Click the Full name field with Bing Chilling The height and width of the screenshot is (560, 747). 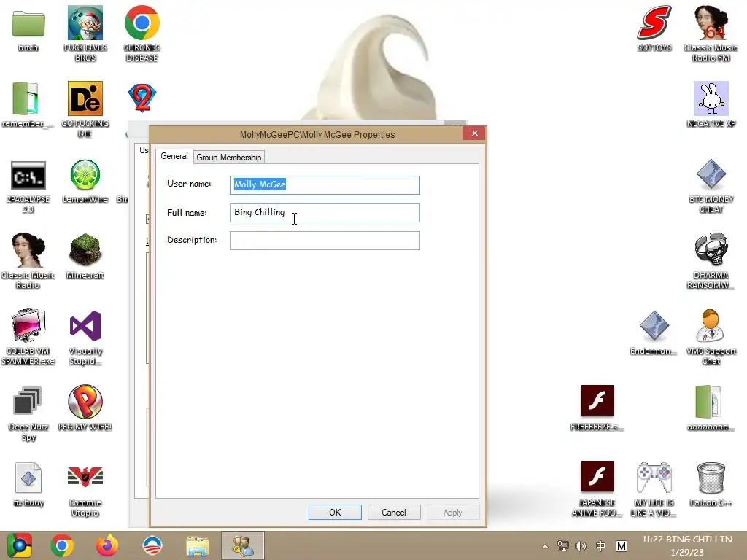point(325,212)
